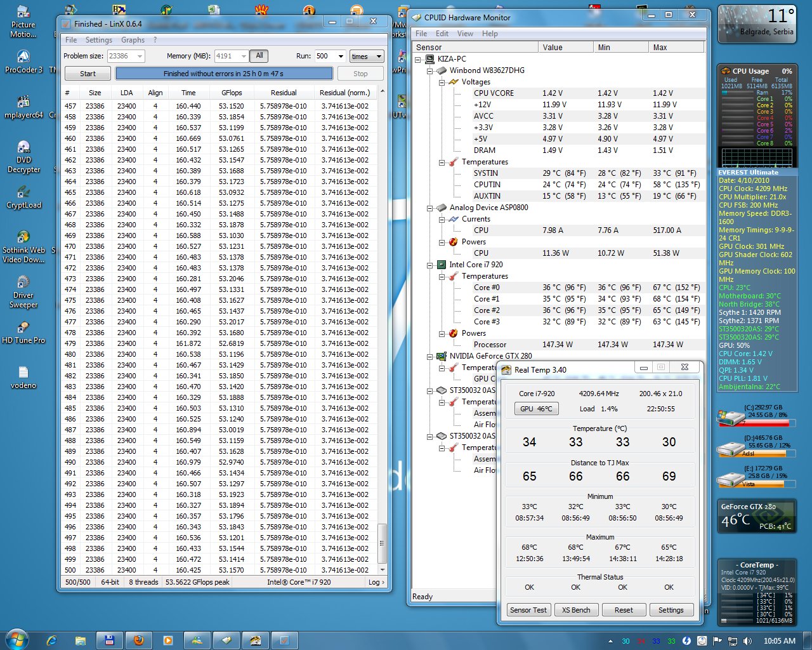The width and height of the screenshot is (812, 650).
Task: Open the times unit dropdown
Action: point(367,56)
